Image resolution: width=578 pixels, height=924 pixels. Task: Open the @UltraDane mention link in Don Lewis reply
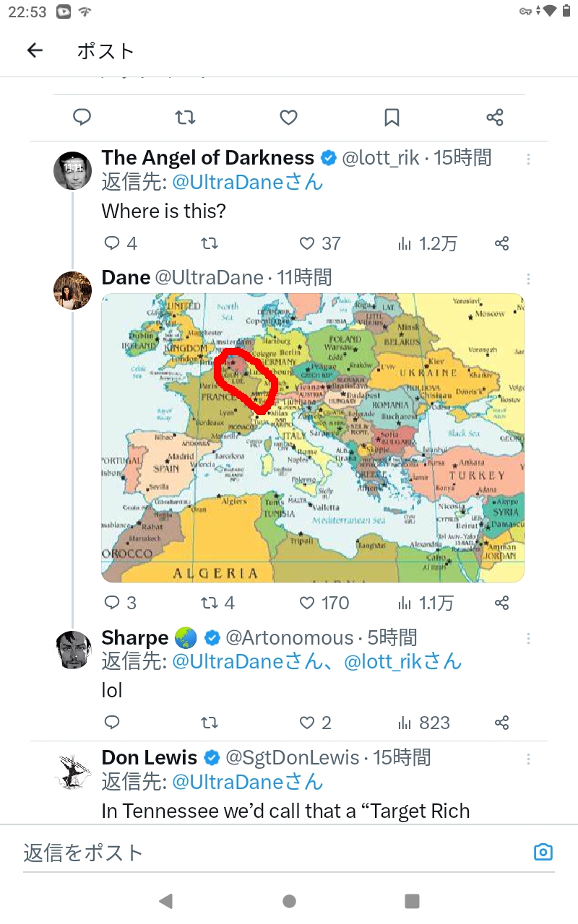[247, 782]
